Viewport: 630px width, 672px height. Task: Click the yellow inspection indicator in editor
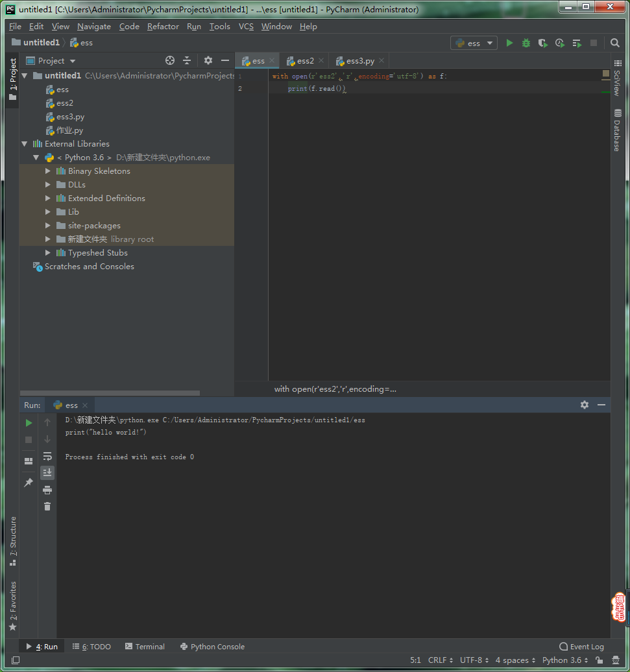pyautogui.click(x=605, y=73)
